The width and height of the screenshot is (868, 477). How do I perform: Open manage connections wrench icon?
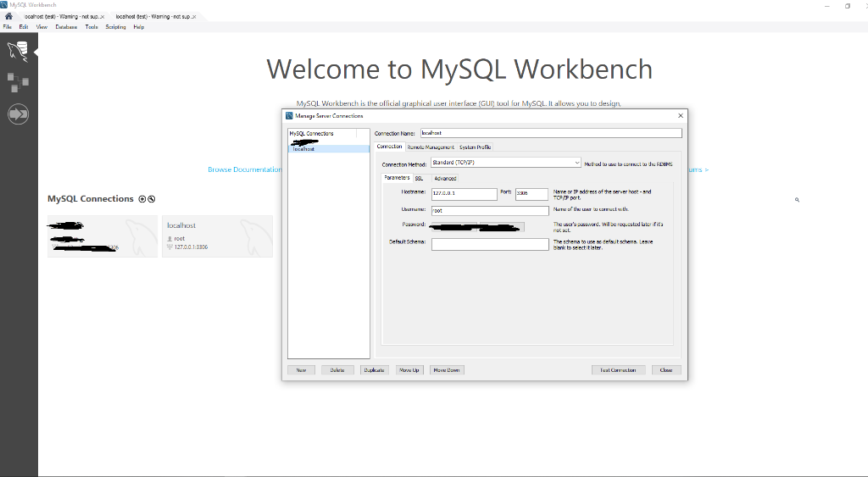click(x=151, y=199)
